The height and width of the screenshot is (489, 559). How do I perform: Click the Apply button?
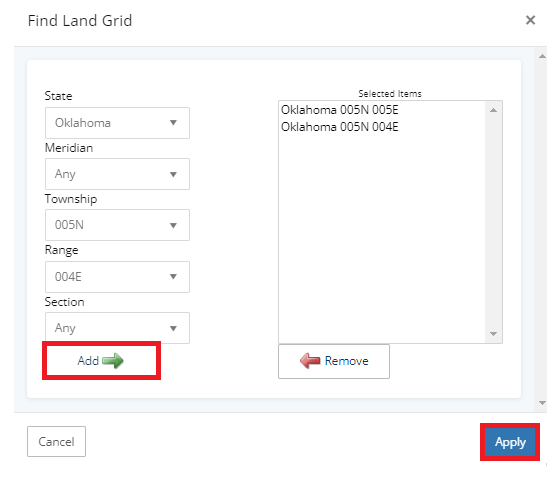(510, 442)
